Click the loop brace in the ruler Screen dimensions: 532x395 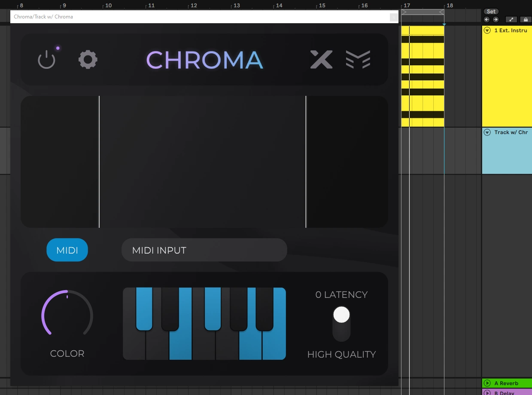tap(423, 12)
